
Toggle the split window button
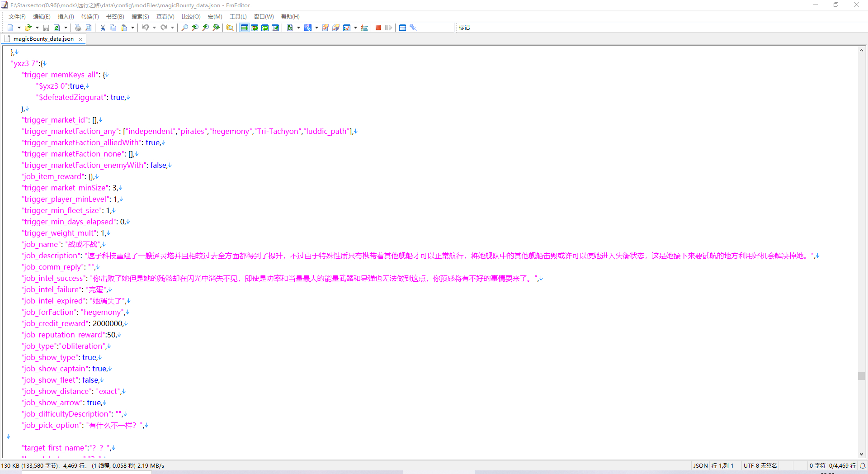[x=402, y=28]
